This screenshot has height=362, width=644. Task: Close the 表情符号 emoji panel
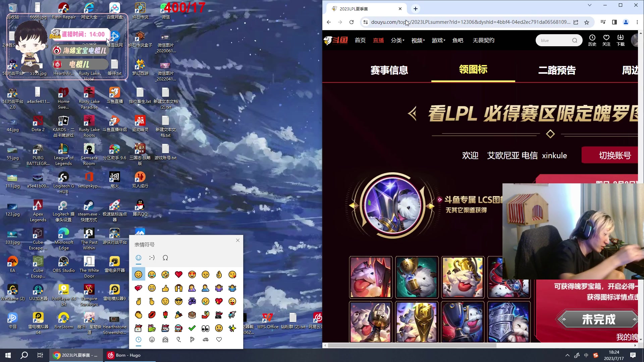coord(238,240)
